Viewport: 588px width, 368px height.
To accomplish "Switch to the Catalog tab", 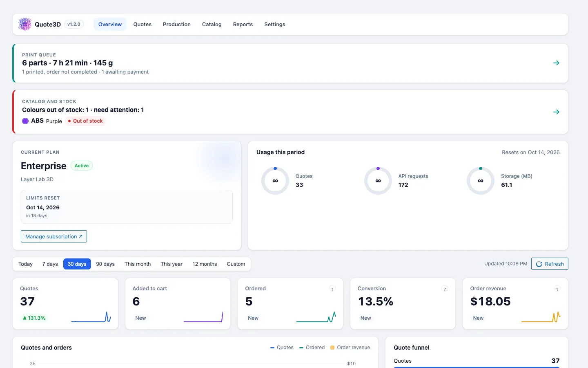I will [212, 24].
